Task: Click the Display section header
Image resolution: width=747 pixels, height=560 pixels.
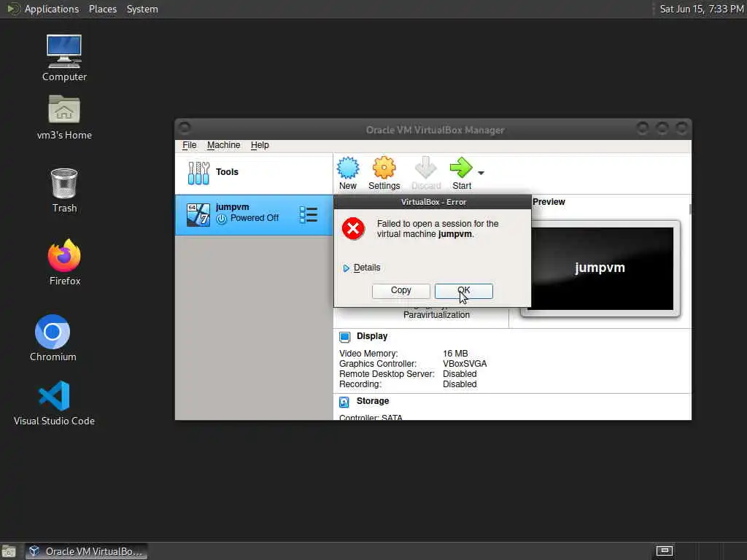Action: click(x=372, y=336)
